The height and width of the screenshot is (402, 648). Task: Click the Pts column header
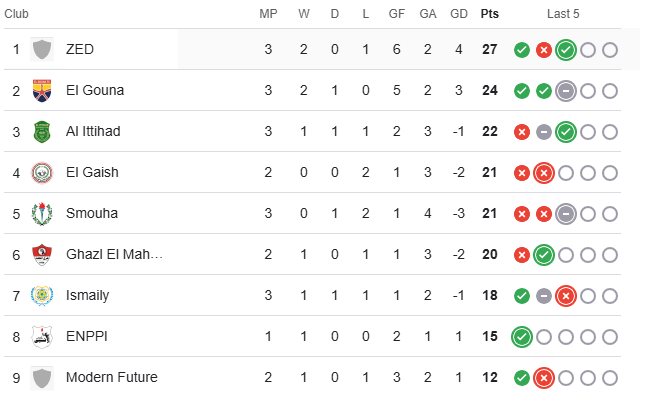(490, 14)
